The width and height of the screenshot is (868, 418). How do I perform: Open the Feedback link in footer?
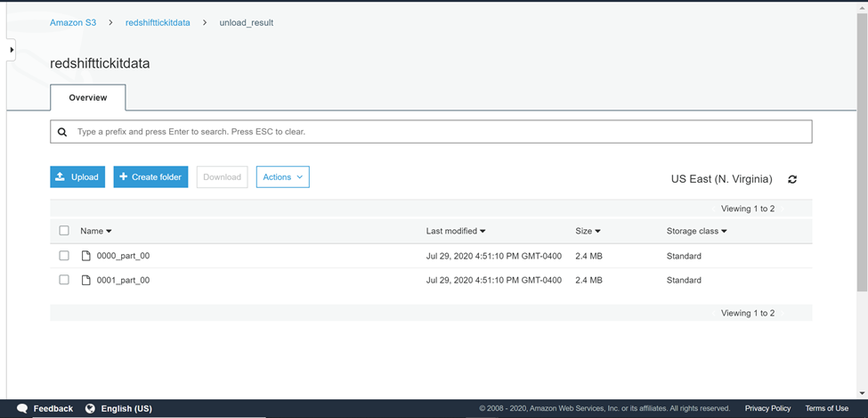[53, 408]
